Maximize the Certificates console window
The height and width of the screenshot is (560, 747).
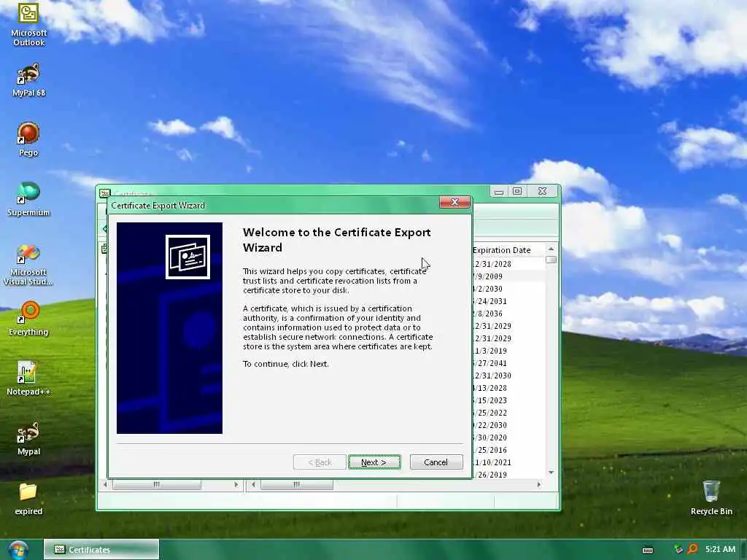click(517, 192)
